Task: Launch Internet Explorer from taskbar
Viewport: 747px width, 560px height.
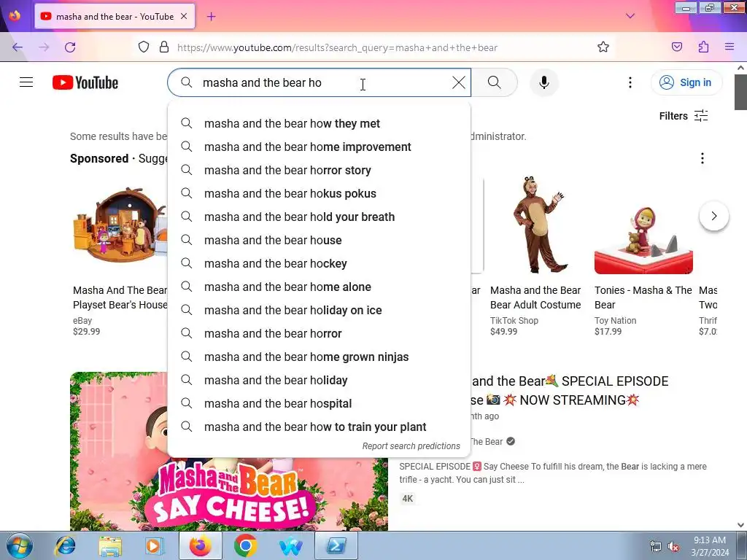Action: 65,545
